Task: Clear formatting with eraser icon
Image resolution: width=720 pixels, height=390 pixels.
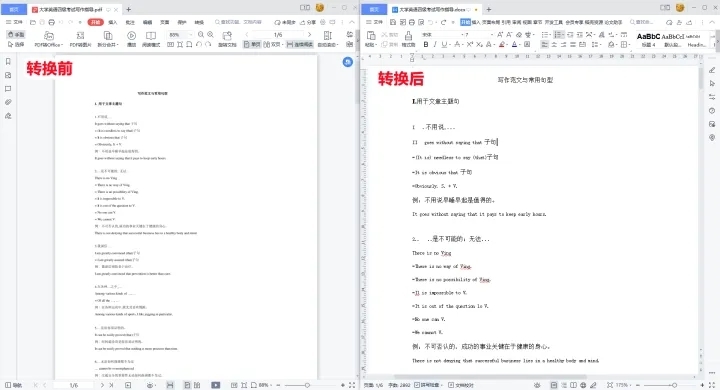Action: tap(519, 34)
